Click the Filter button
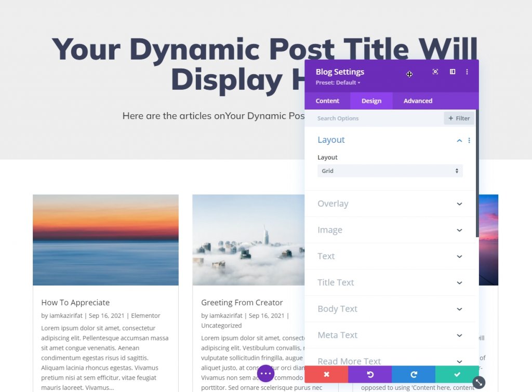The image size is (532, 392). pos(459,118)
